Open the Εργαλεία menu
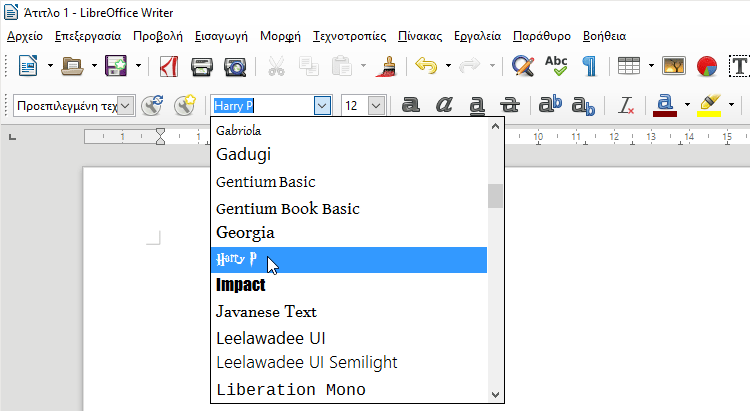 pyautogui.click(x=477, y=36)
